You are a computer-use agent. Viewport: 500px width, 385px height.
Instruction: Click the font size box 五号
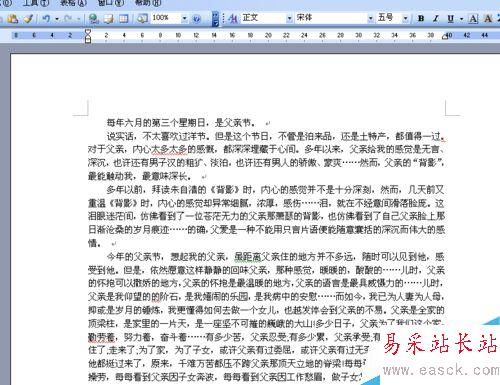(x=389, y=18)
